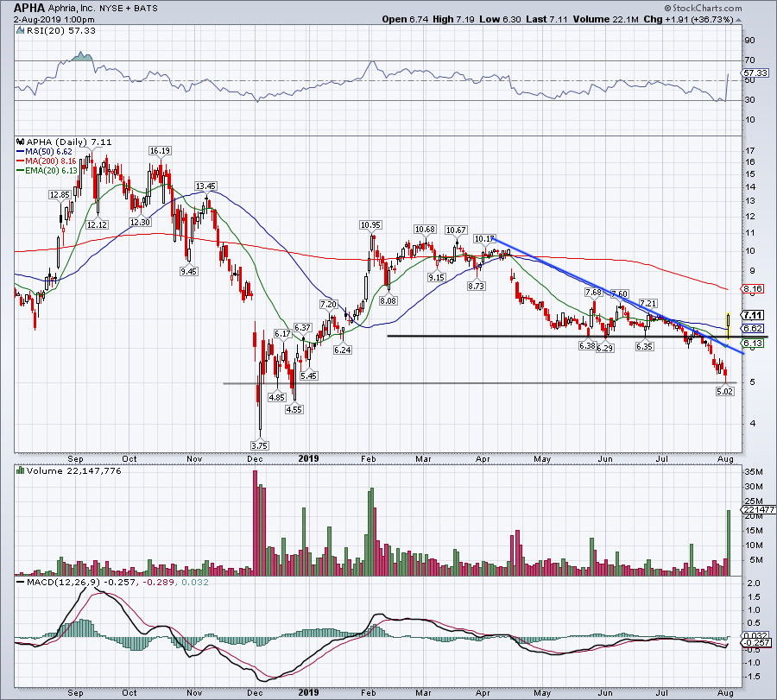The height and width of the screenshot is (700, 777).
Task: Click the NYSE + BATS exchange label
Action: pos(129,9)
